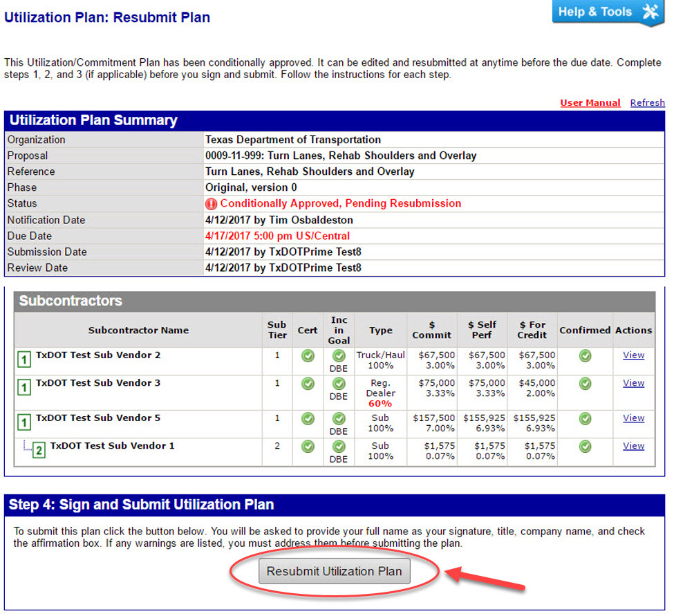Click the Utilization Plan: Resubmit Plan page title
Image resolution: width=674 pixels, height=616 pixels.
click(x=107, y=17)
